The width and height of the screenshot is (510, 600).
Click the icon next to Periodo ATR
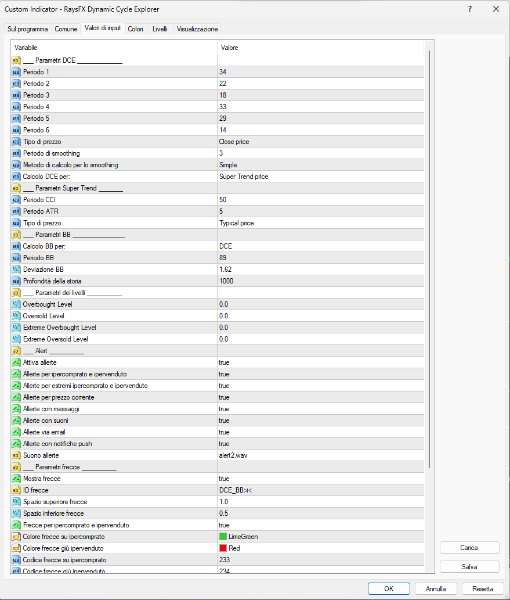16,211
